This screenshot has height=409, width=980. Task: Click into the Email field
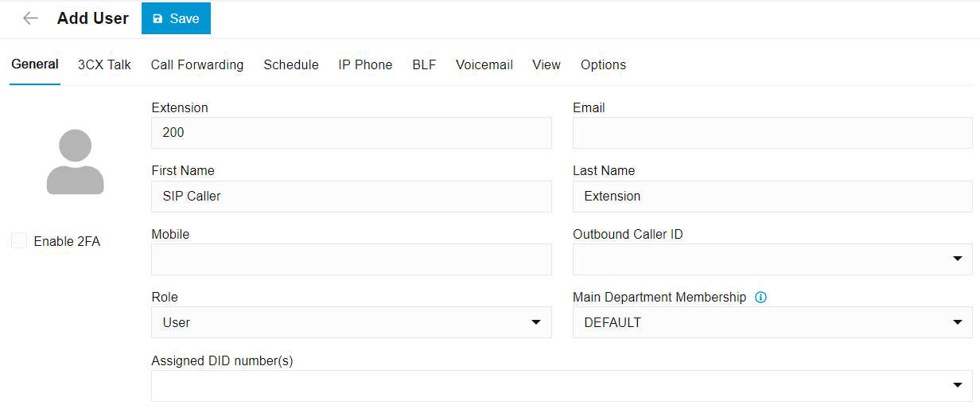(772, 133)
